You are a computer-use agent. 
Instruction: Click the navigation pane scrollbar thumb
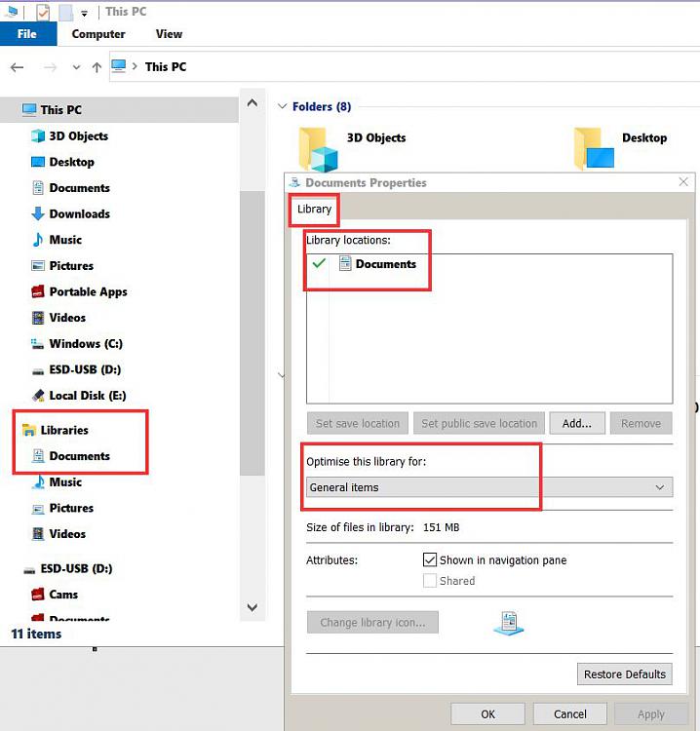pyautogui.click(x=253, y=333)
